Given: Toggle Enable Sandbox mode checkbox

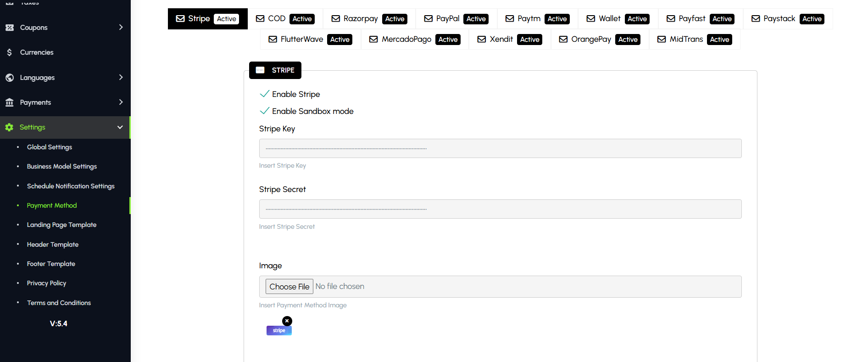Looking at the screenshot, I should click(x=265, y=111).
